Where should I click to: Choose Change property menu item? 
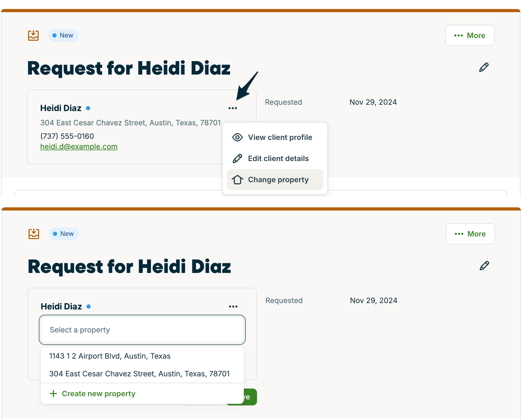point(278,180)
